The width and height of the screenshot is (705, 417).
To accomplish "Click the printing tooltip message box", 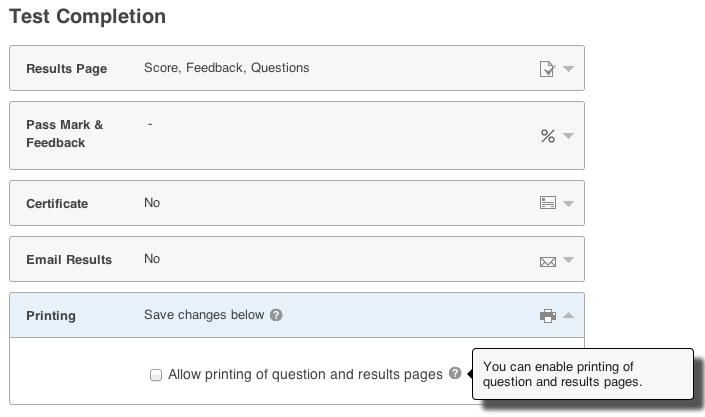I will coord(582,374).
